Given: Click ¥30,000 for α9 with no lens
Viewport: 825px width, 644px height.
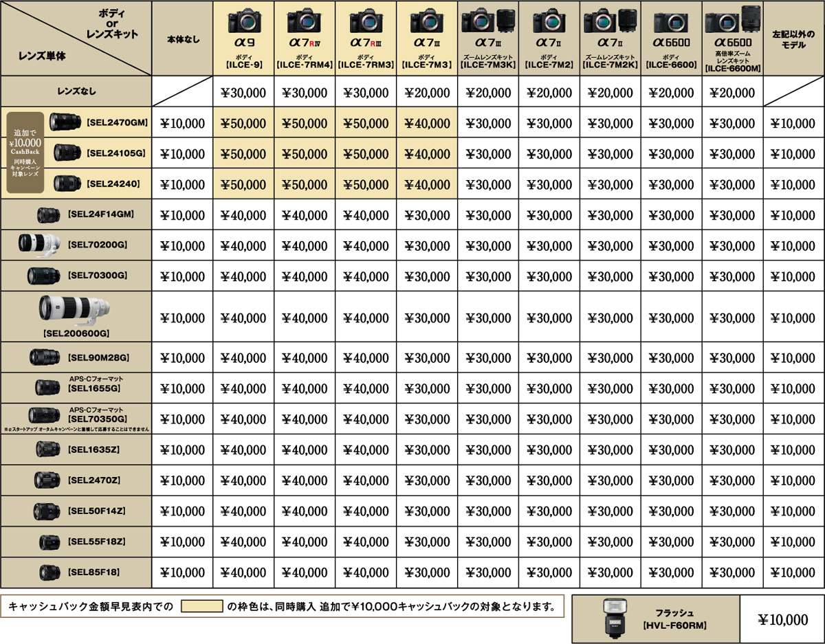Looking at the screenshot, I should tap(243, 93).
